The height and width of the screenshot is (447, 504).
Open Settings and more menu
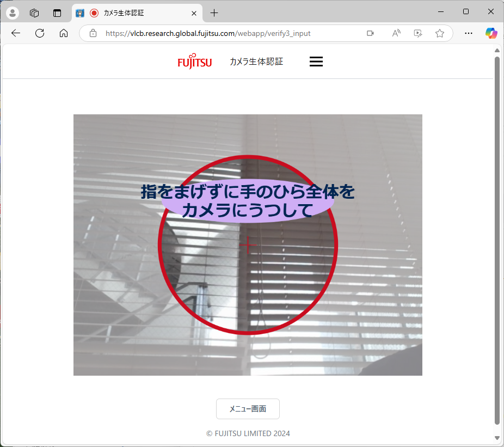(469, 33)
